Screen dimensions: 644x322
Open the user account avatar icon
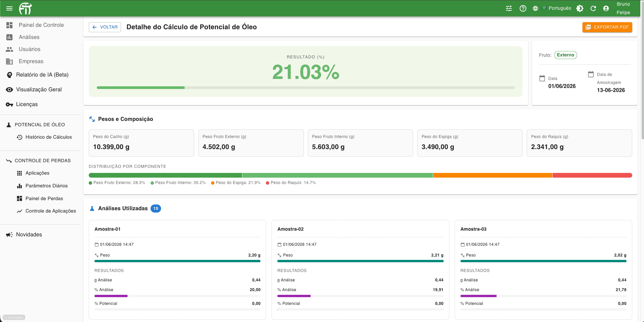tap(606, 8)
